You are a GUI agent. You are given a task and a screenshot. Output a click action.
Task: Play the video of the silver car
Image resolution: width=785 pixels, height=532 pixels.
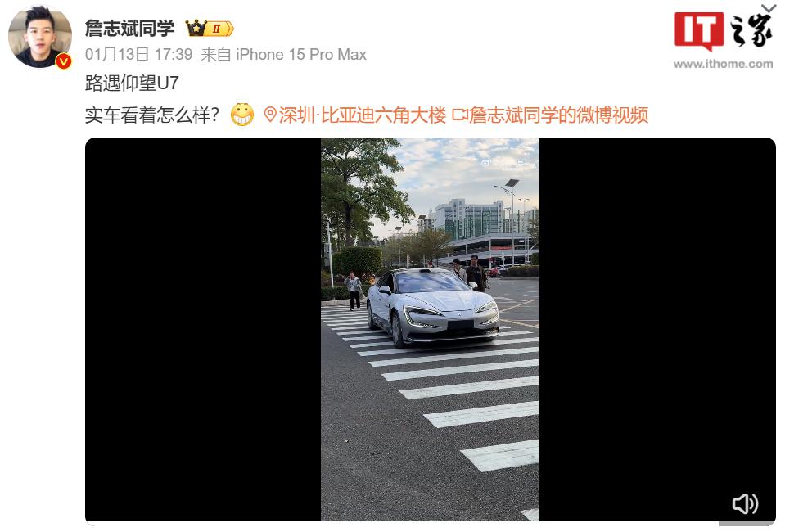[x=430, y=329]
